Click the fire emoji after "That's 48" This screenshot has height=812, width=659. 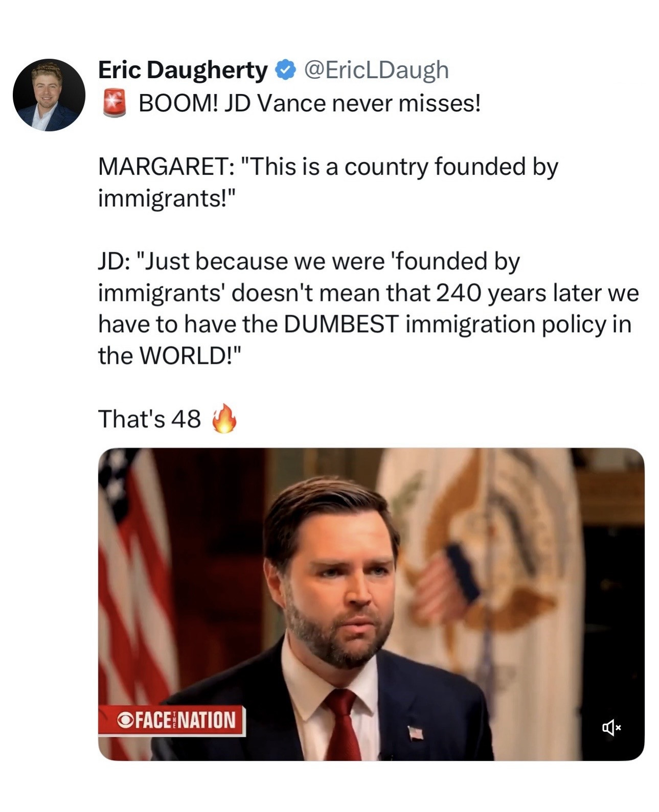click(x=224, y=419)
